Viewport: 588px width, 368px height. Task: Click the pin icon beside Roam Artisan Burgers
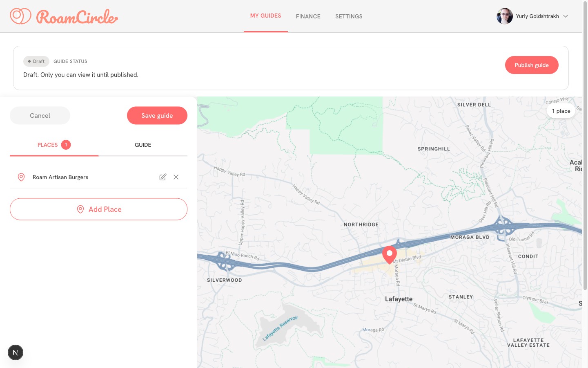tap(21, 177)
